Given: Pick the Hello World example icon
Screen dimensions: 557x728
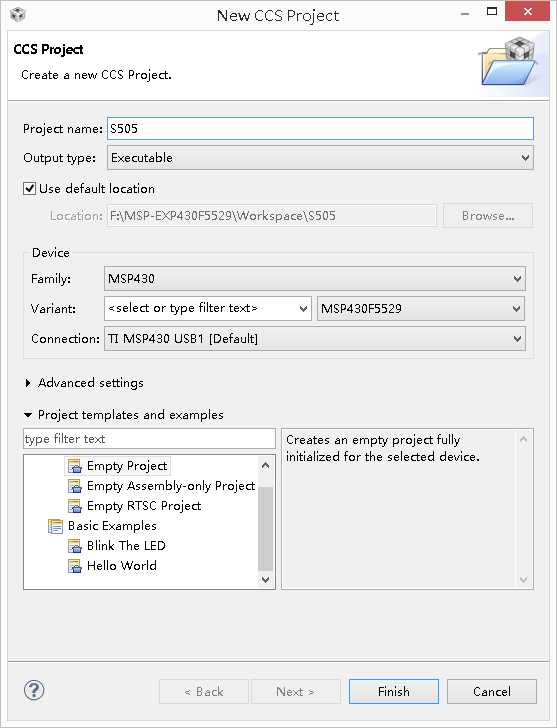Looking at the screenshot, I should coord(75,566).
